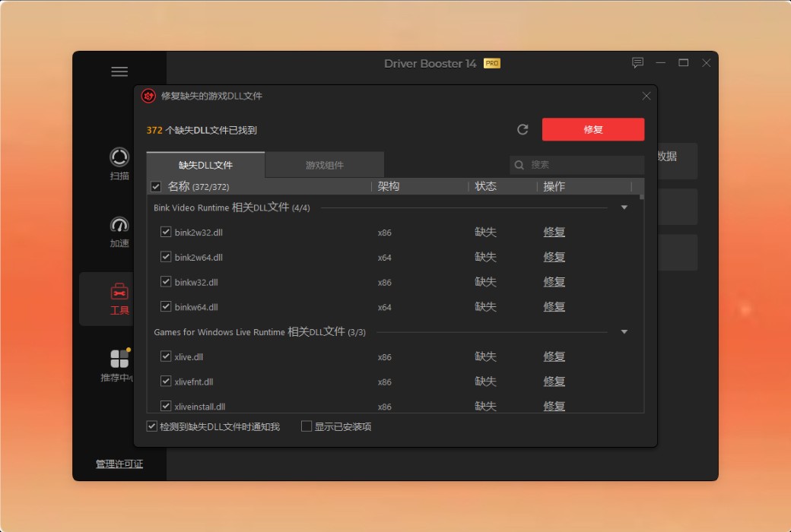Collapse Bink Video Runtime group arrow
This screenshot has height=532, width=791.
[x=624, y=207]
